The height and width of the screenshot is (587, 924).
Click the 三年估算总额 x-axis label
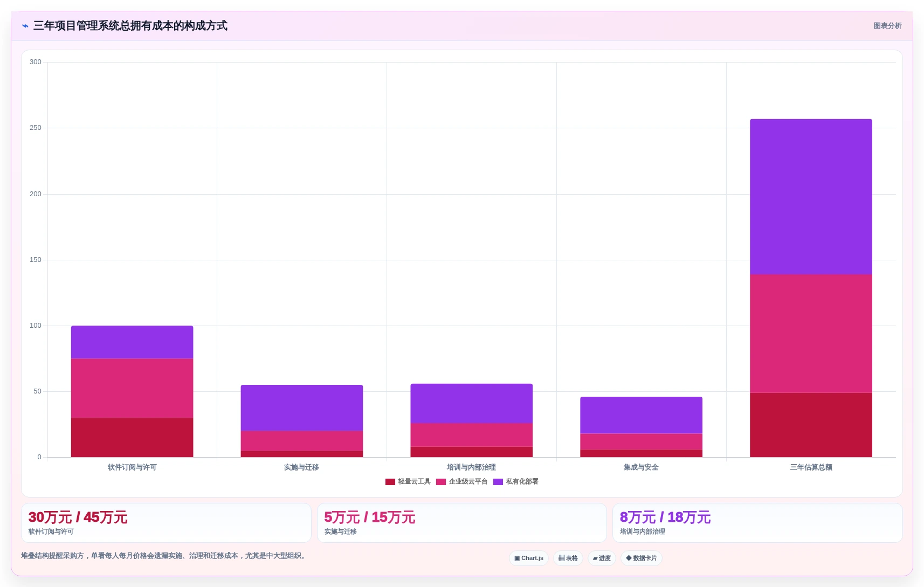pyautogui.click(x=811, y=467)
